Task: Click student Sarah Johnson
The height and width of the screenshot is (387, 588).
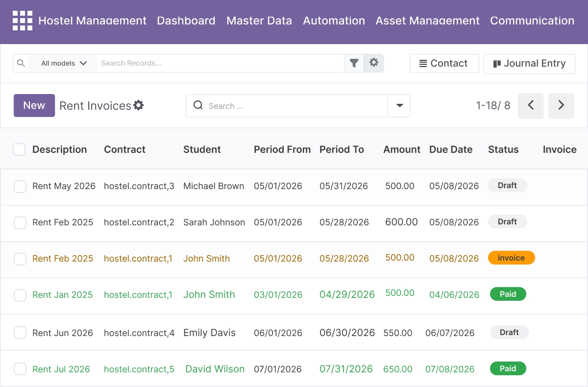Action: pyautogui.click(x=214, y=222)
